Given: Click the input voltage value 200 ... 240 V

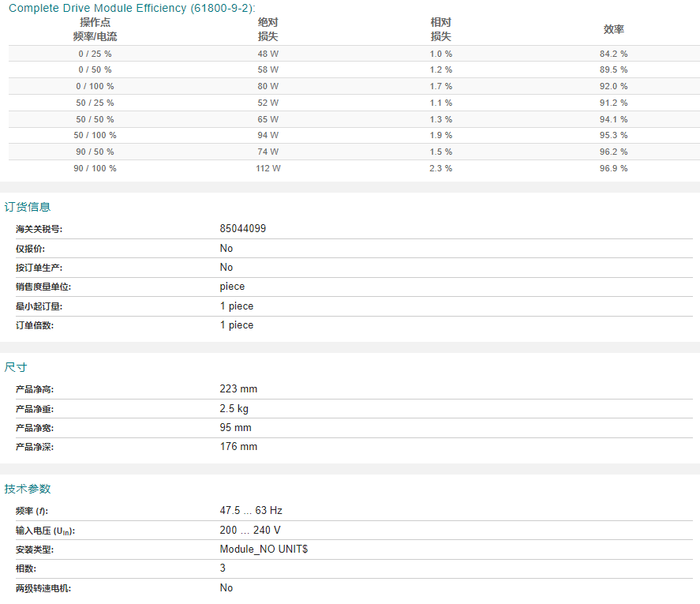Looking at the screenshot, I should (x=250, y=530).
